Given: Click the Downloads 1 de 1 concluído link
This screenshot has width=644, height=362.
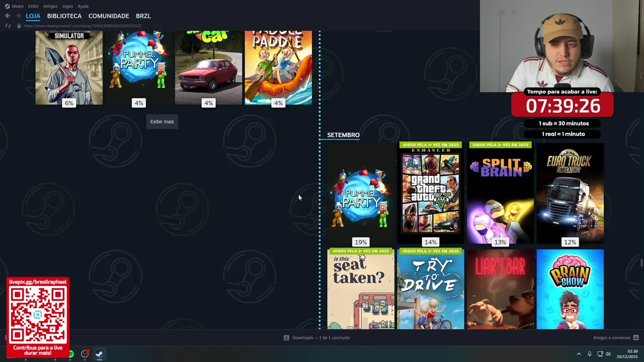Looking at the screenshot, I should (x=321, y=338).
